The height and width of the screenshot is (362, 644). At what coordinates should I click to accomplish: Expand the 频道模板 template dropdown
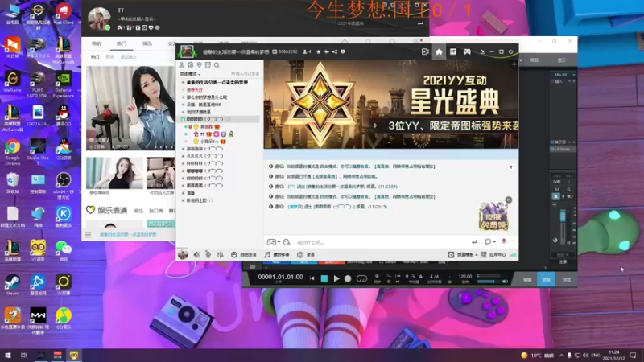point(463,255)
